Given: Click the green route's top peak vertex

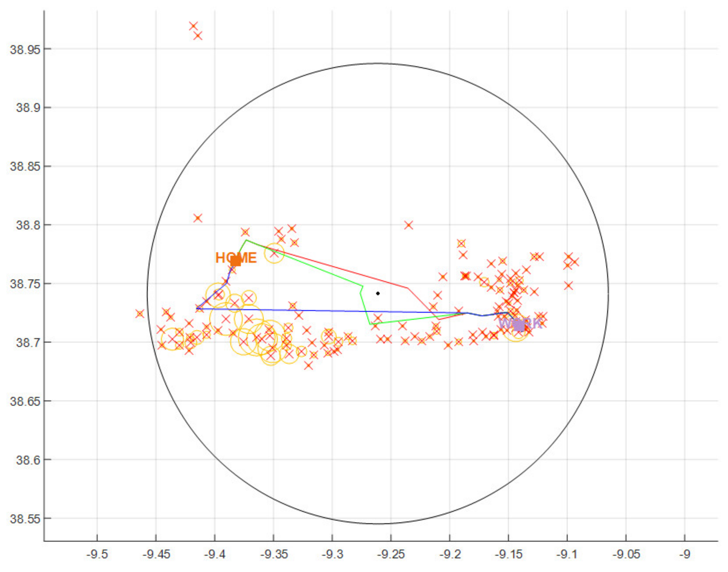Looking at the screenshot, I should click(247, 240).
